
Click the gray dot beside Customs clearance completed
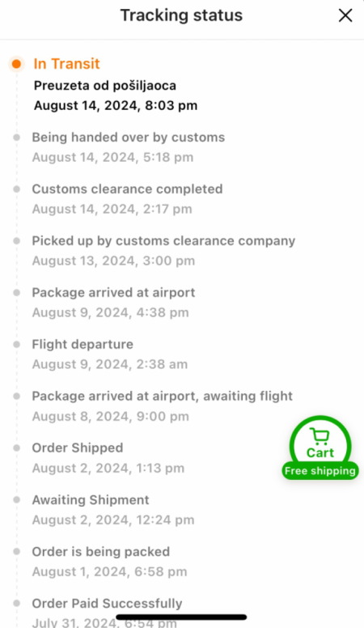[16, 189]
